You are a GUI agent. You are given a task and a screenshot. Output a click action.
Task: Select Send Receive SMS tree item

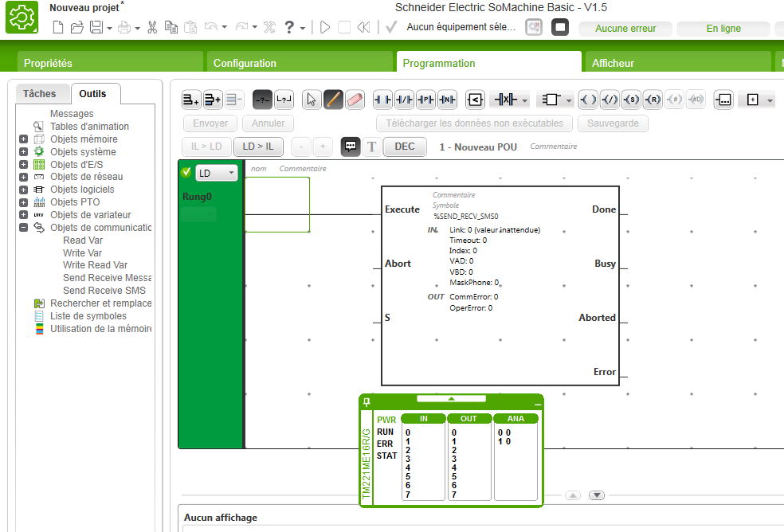104,291
